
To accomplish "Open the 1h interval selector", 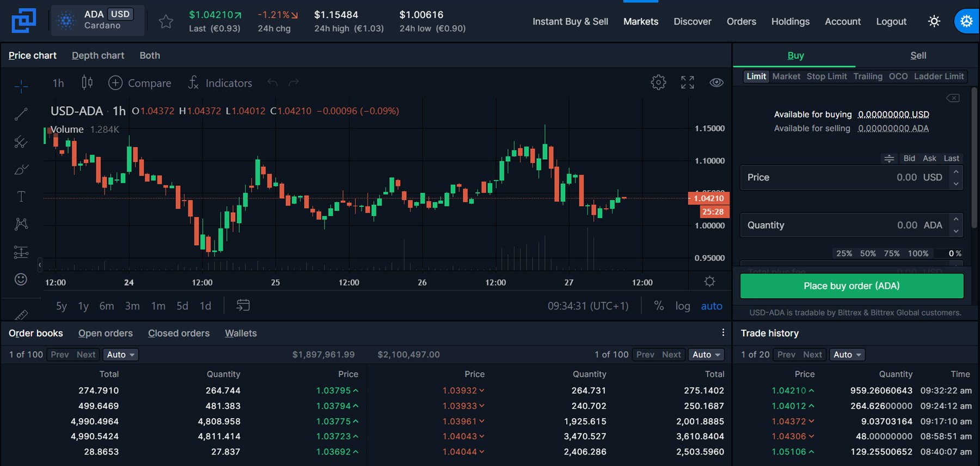I will [58, 83].
